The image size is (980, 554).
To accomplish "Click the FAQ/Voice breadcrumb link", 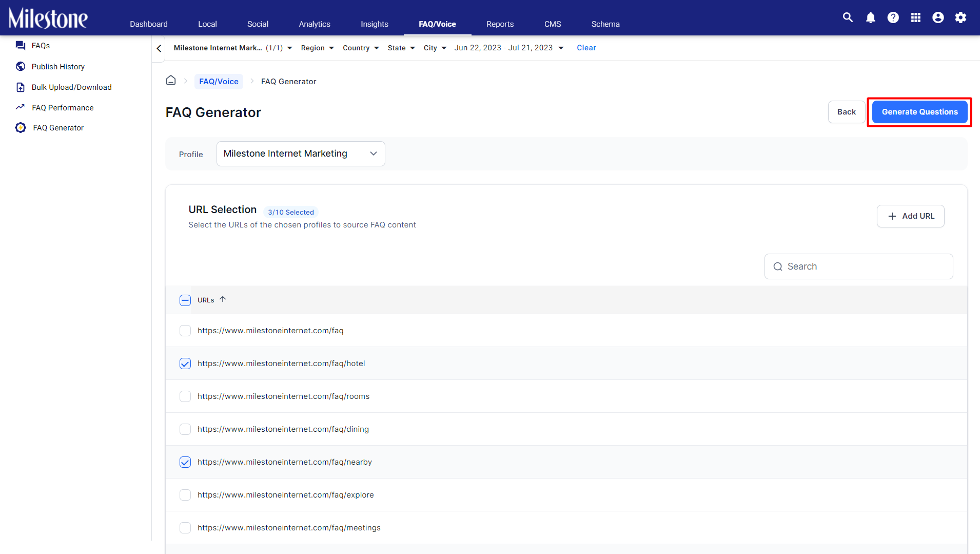I will coord(219,81).
